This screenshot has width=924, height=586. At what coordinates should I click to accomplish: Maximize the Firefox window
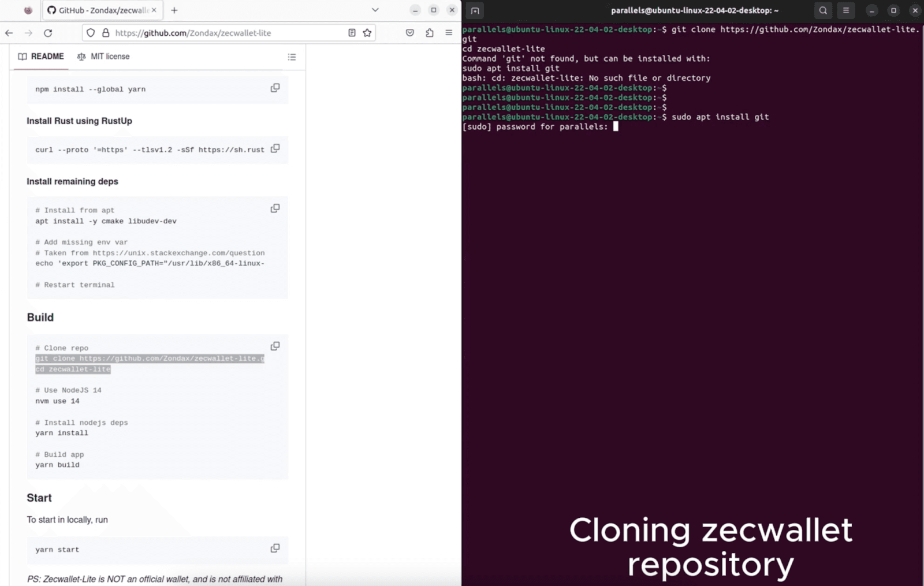(434, 10)
